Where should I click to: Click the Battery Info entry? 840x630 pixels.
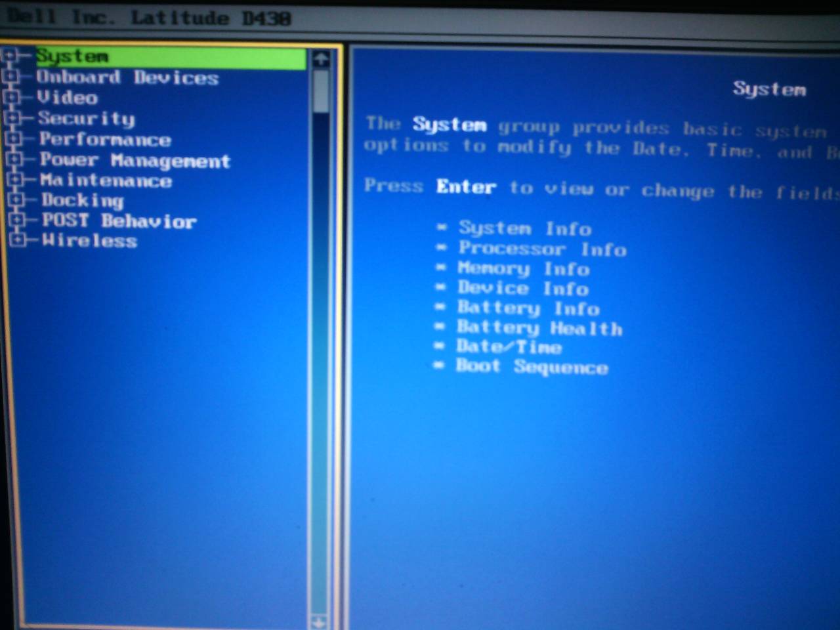tap(528, 308)
